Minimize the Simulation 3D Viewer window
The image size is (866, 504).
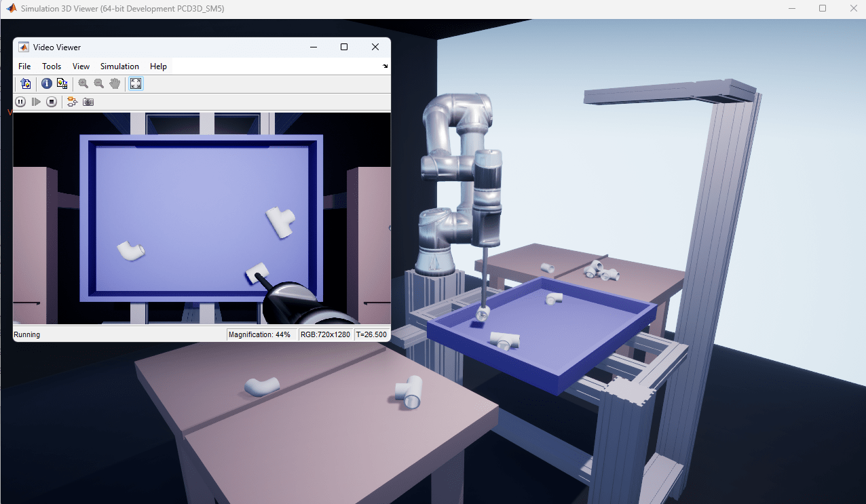coord(792,8)
